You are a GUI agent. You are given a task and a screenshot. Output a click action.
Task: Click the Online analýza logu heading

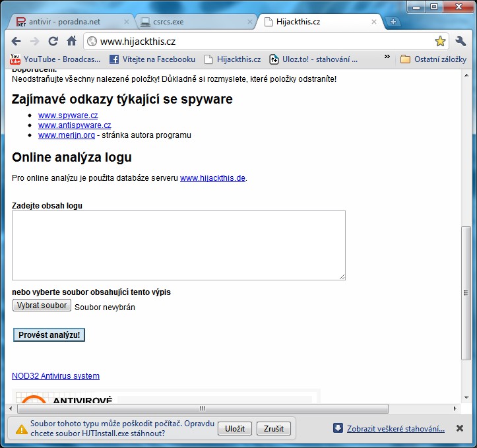point(72,157)
